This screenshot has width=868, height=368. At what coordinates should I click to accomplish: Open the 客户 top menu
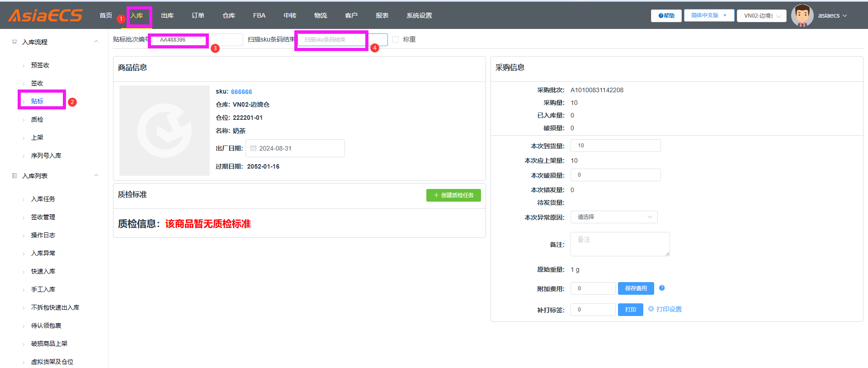coord(351,15)
